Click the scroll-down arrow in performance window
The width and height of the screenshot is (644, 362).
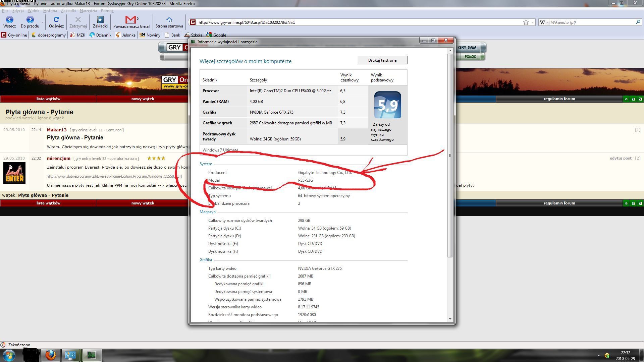[450, 319]
